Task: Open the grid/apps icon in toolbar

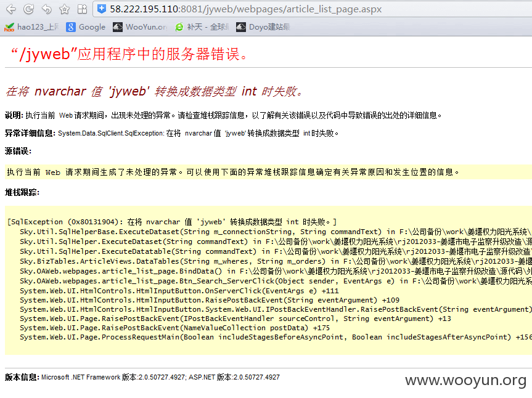Action: click(82, 9)
